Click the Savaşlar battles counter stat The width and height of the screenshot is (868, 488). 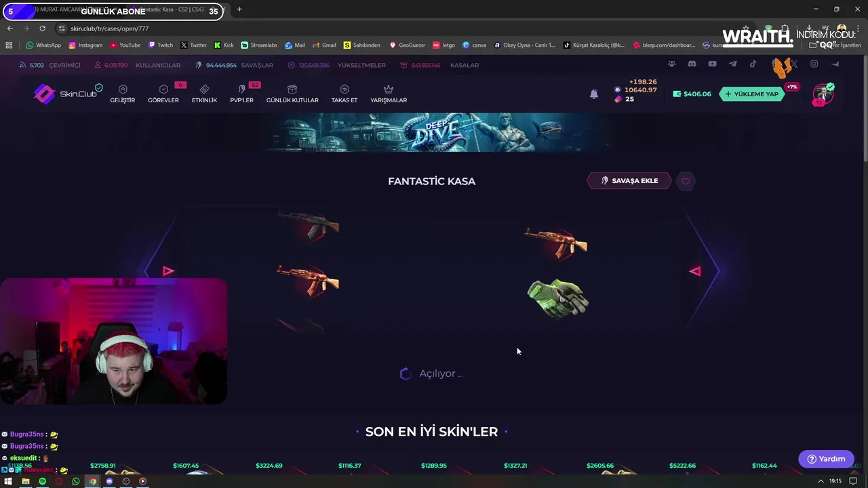(x=234, y=65)
